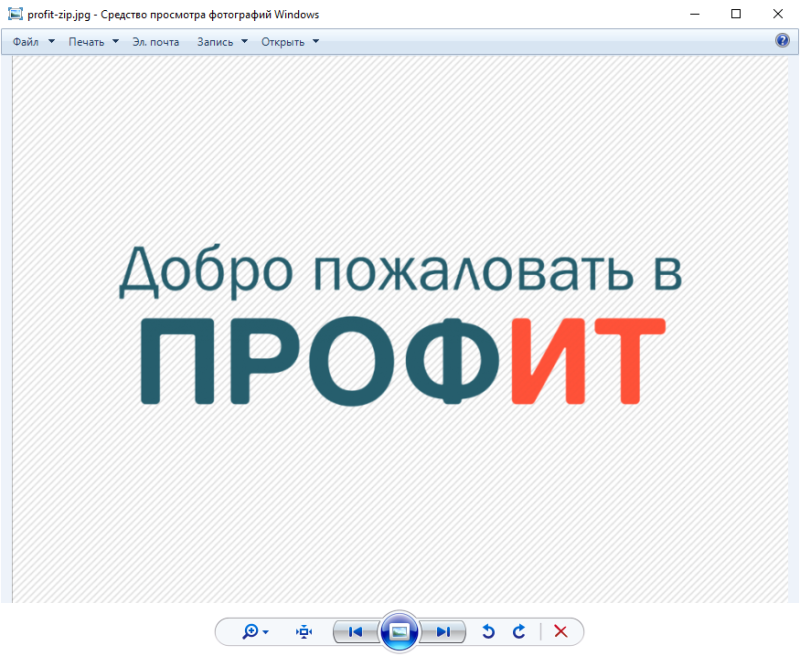
Task: Open the zoom magnifier control
Action: 251,632
